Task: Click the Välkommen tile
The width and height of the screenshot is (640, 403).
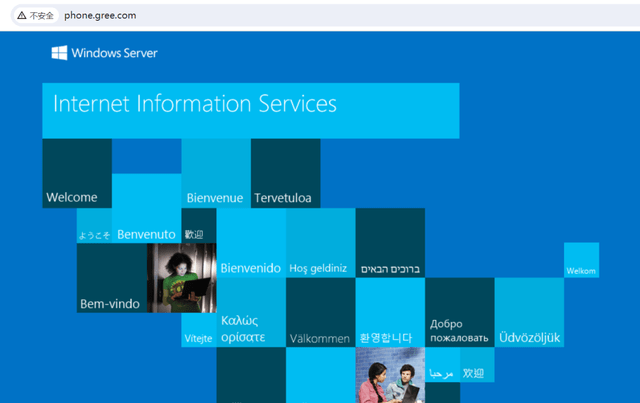Action: click(x=320, y=312)
